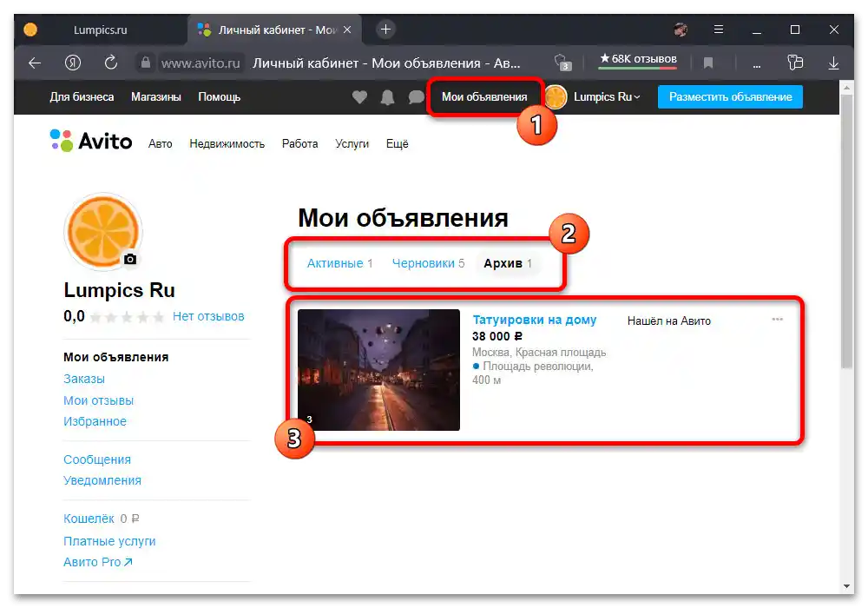This screenshot has height=608, width=868.
Task: Open Avito favorites heart icon
Action: point(359,97)
